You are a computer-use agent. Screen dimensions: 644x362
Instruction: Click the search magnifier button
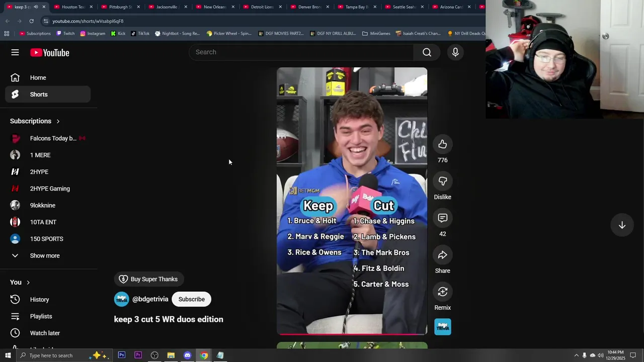pyautogui.click(x=427, y=52)
